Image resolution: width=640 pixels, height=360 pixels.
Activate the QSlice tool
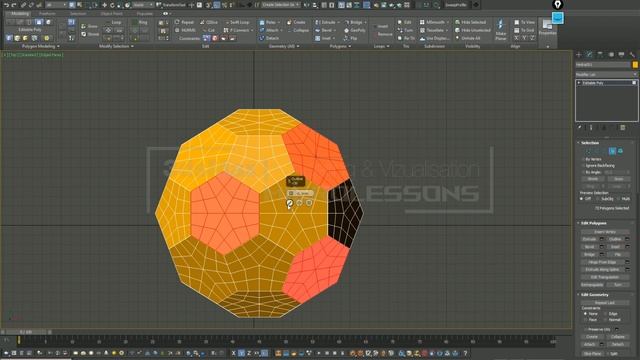pyautogui.click(x=209, y=22)
